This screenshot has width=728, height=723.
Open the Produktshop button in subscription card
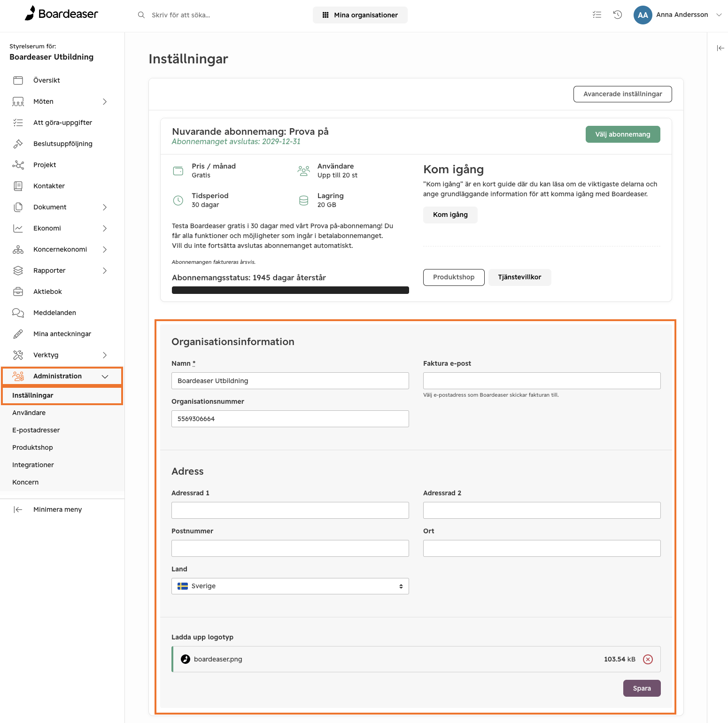coord(453,277)
